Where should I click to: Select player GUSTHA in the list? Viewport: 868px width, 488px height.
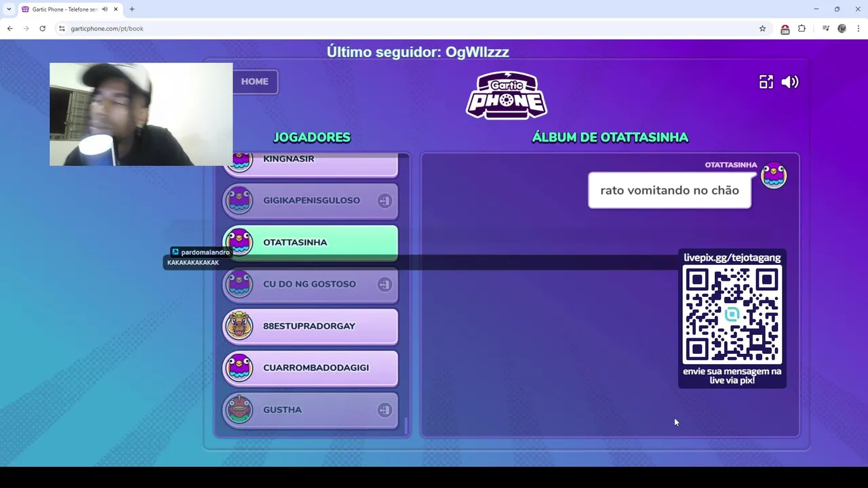[x=311, y=409]
